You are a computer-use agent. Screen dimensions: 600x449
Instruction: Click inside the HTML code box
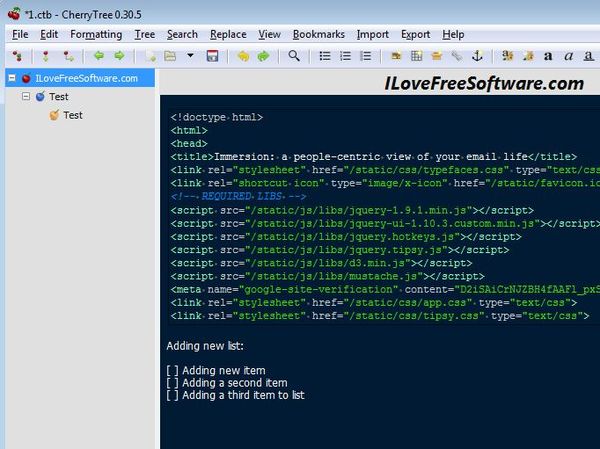(380, 220)
